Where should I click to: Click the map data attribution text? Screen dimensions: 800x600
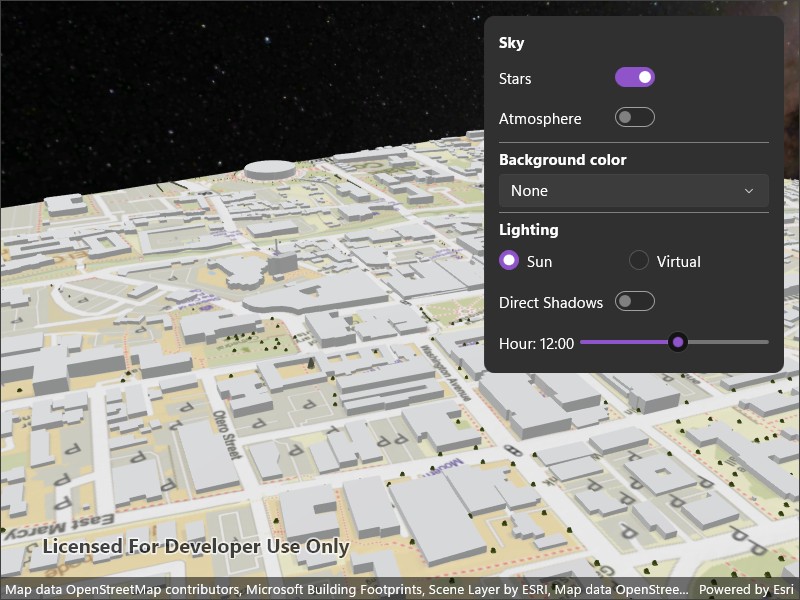pyautogui.click(x=346, y=589)
